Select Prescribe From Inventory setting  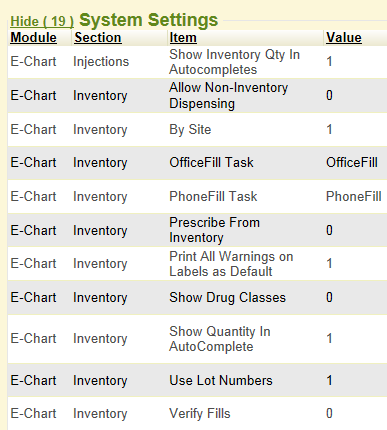click(x=214, y=230)
